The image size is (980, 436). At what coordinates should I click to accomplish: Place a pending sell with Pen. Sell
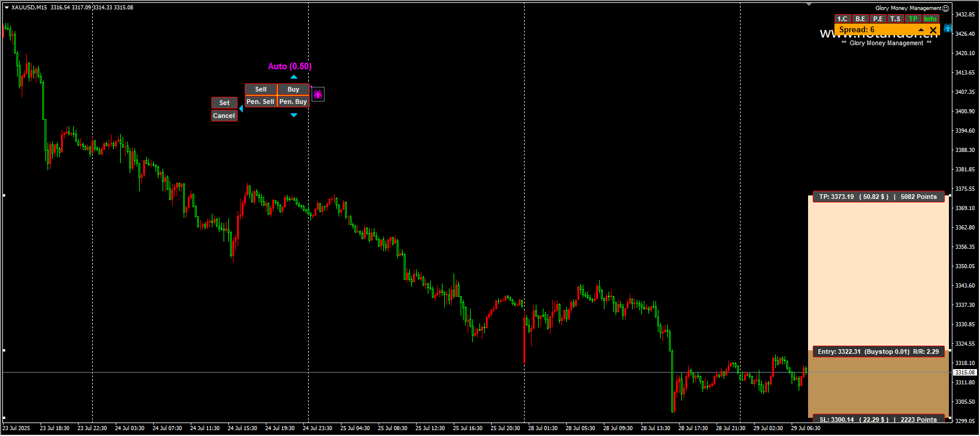pos(261,102)
